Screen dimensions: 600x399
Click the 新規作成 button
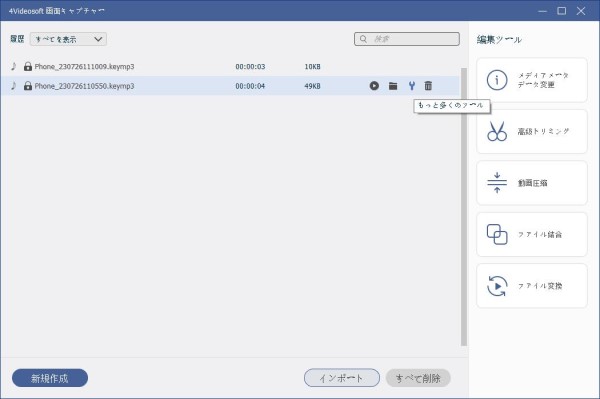[50, 378]
